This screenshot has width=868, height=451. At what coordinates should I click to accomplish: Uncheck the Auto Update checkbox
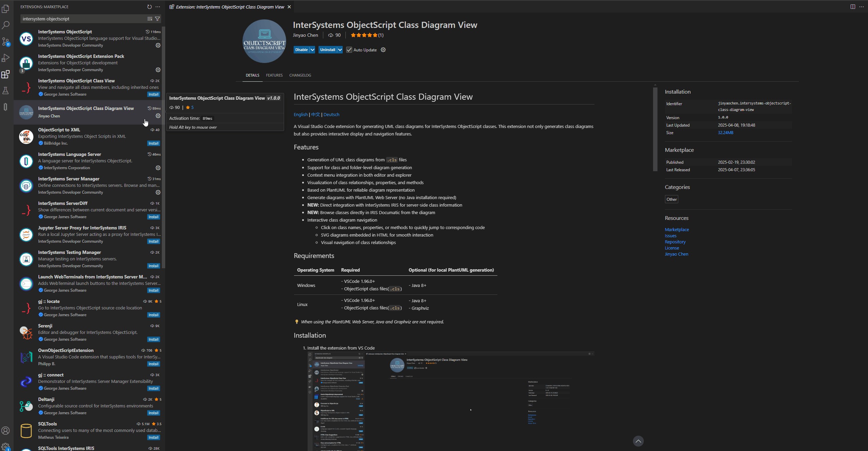(349, 50)
